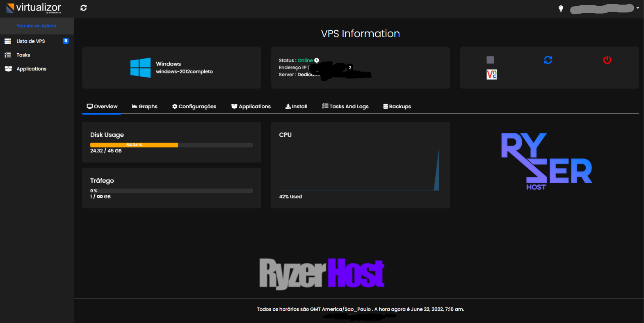Click the VPS Information heading

[x=361, y=34]
